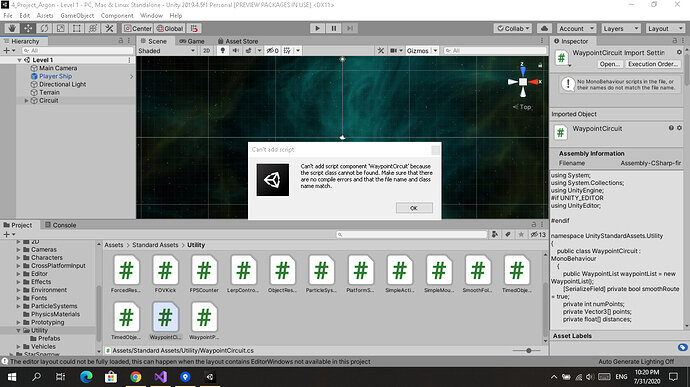Click the scene orientation gizmo

pyautogui.click(x=523, y=81)
